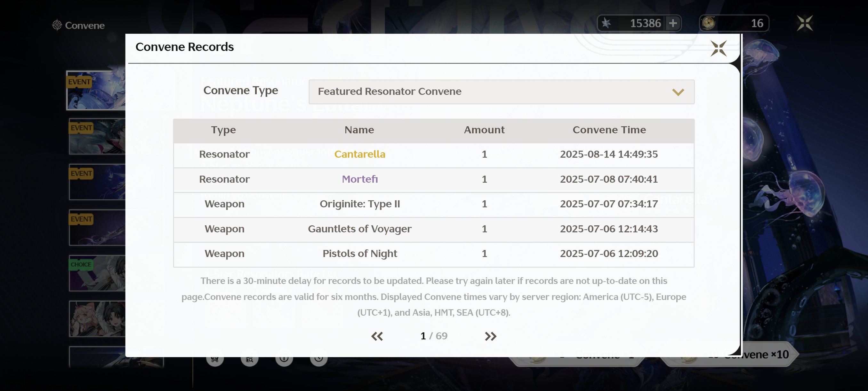
Task: Click the Convene emblem icon top-left
Action: [x=57, y=25]
